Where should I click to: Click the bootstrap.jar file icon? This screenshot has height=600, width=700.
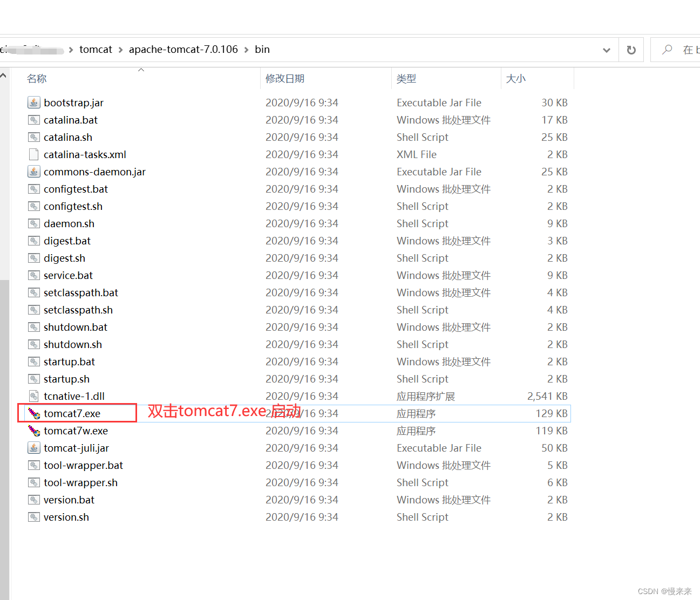(34, 103)
